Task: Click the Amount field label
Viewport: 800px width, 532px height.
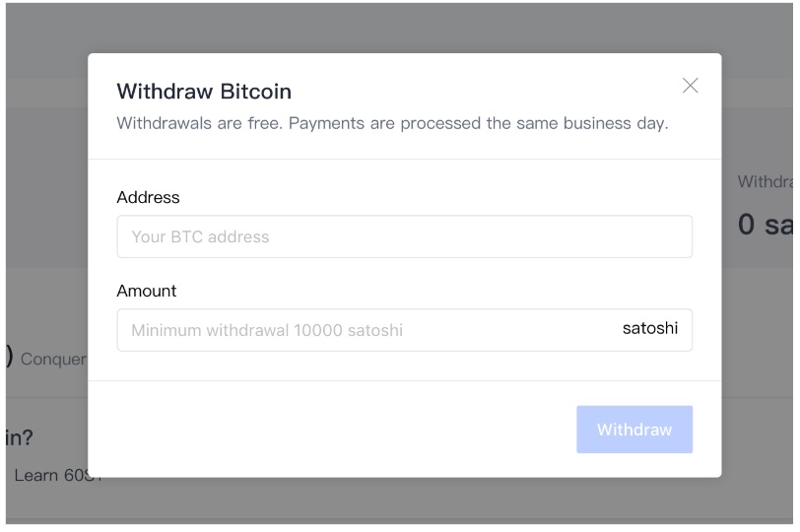Action: click(x=147, y=291)
